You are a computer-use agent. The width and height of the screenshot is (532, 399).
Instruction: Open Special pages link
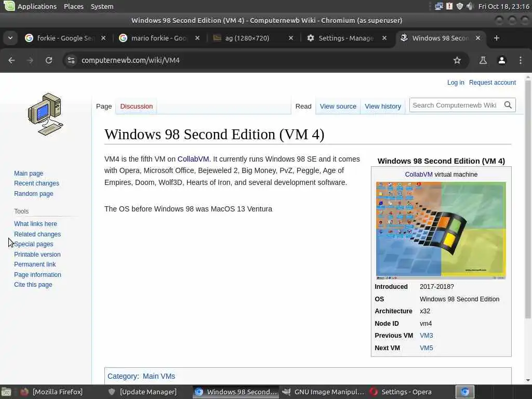34,244
